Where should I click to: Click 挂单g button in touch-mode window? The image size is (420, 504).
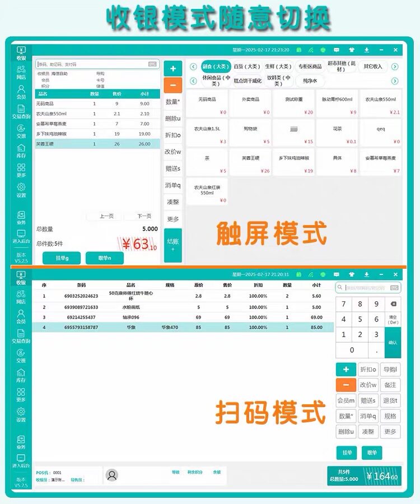[62, 258]
